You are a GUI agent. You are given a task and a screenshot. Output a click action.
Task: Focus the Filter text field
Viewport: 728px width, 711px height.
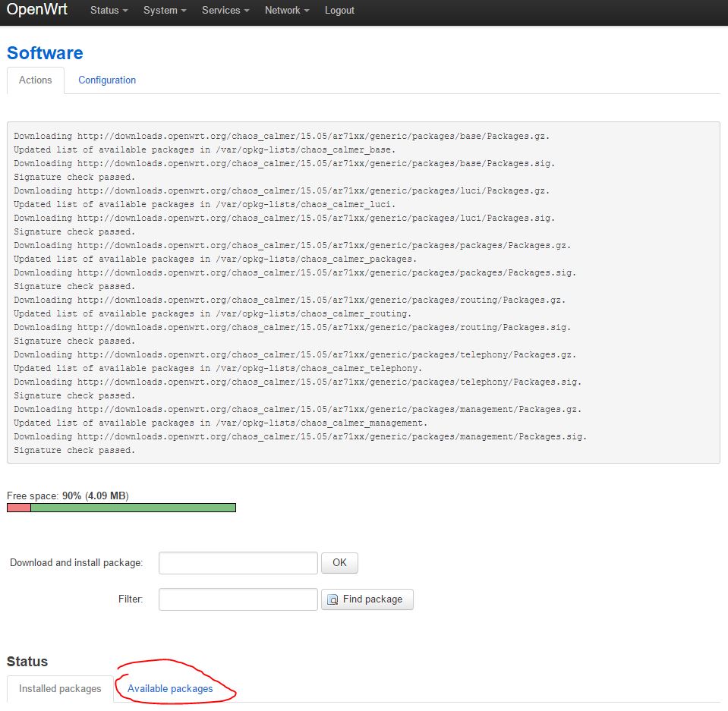(x=238, y=599)
